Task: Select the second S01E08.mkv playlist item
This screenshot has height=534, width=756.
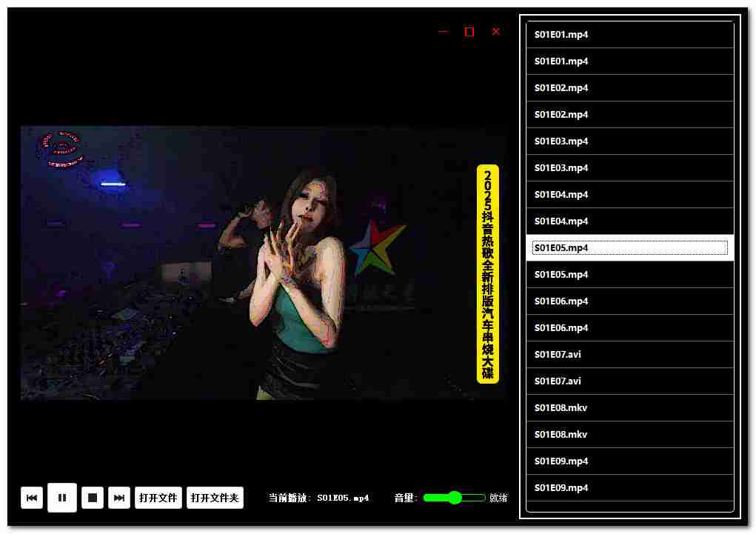Action: click(629, 435)
